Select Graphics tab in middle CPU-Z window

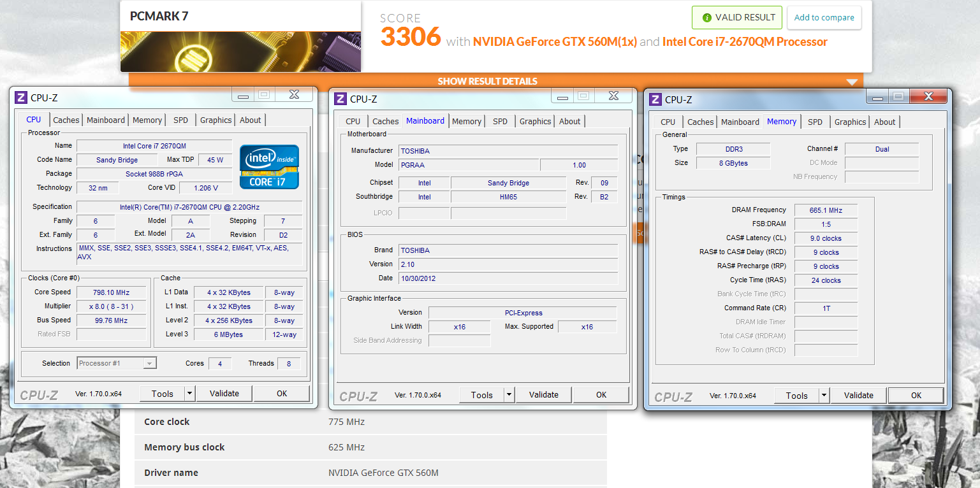(536, 121)
